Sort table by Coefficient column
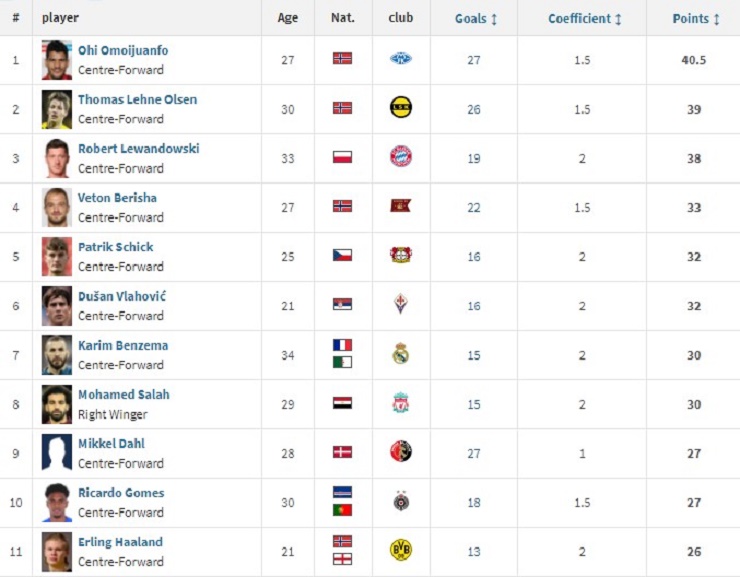The width and height of the screenshot is (740, 577). [584, 18]
